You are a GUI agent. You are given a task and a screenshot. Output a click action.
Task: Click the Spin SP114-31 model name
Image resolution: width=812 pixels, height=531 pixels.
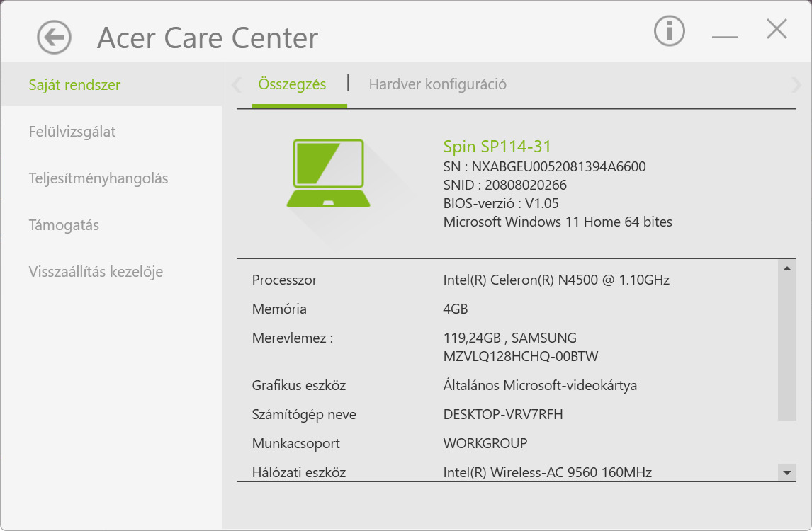(497, 147)
